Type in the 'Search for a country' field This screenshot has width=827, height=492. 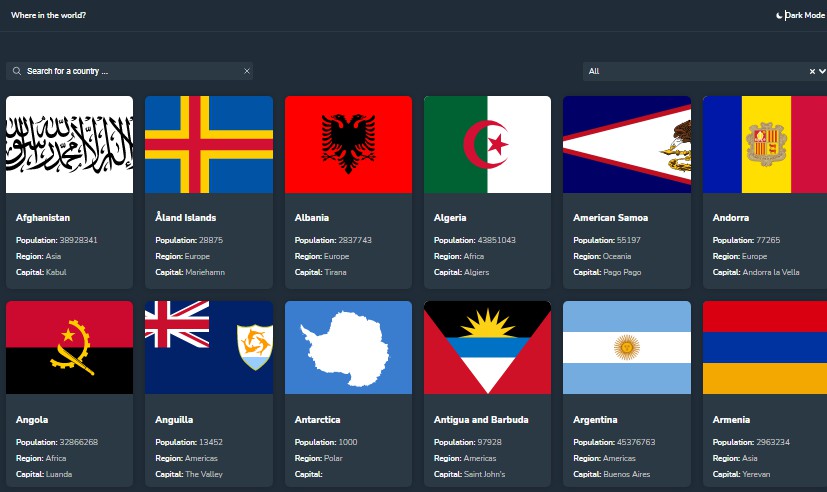click(130, 71)
